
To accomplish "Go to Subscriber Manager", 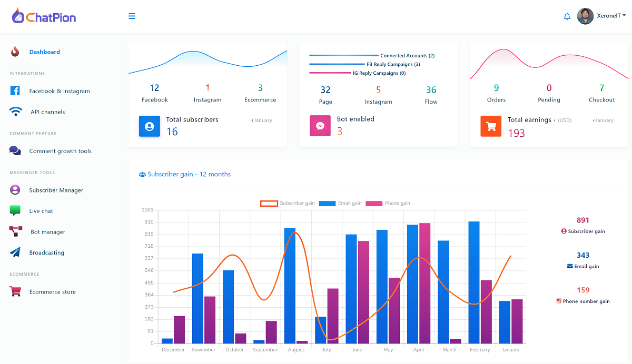I will point(56,190).
